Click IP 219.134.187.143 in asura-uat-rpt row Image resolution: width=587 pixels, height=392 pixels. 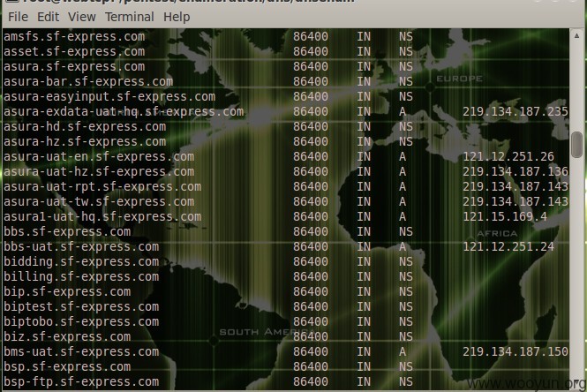tap(516, 186)
